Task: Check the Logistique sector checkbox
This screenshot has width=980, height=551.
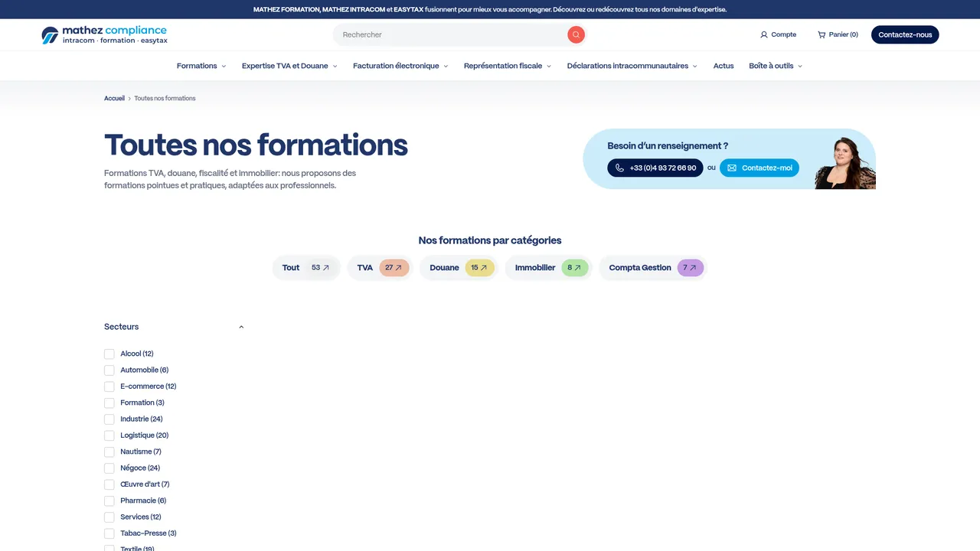Action: [x=109, y=435]
